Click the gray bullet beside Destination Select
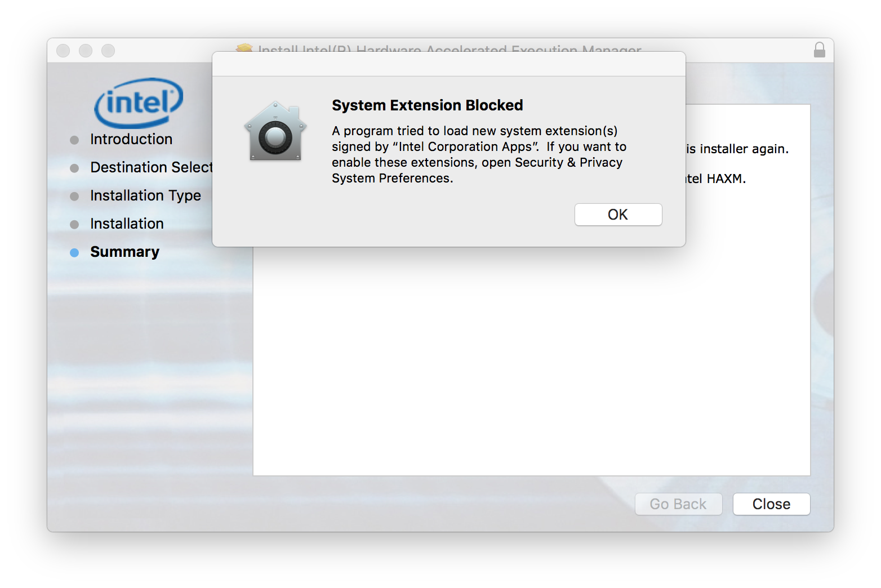The width and height of the screenshot is (881, 588). (x=74, y=168)
